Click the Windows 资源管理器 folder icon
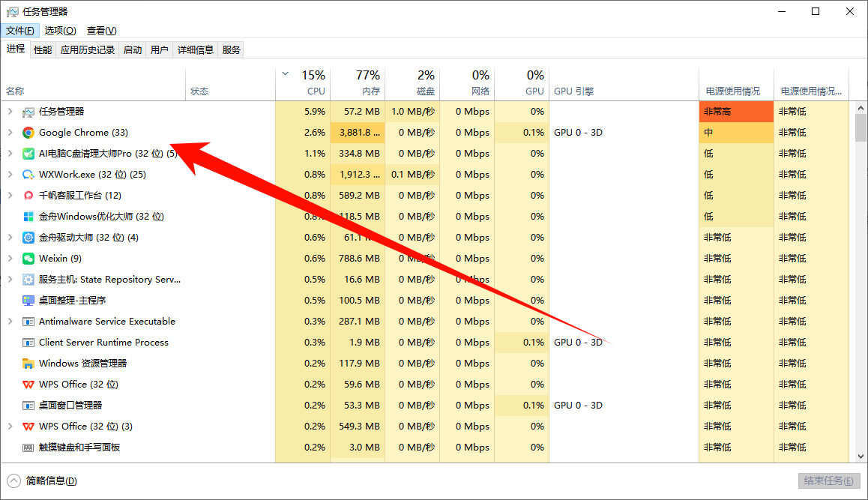Viewport: 868px width, 500px height. pos(28,364)
